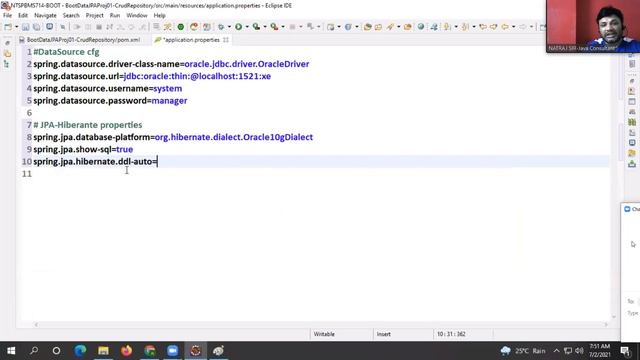Click the Previous Annotation icon

465,27
